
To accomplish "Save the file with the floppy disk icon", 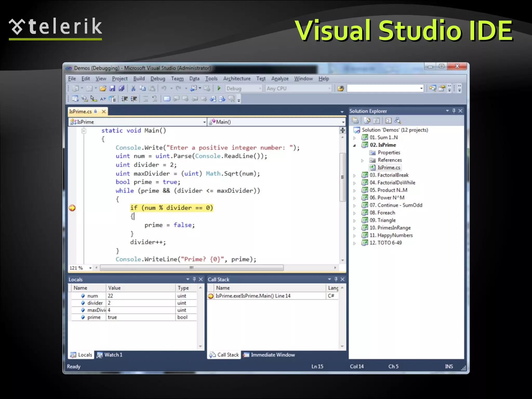I will (x=112, y=89).
